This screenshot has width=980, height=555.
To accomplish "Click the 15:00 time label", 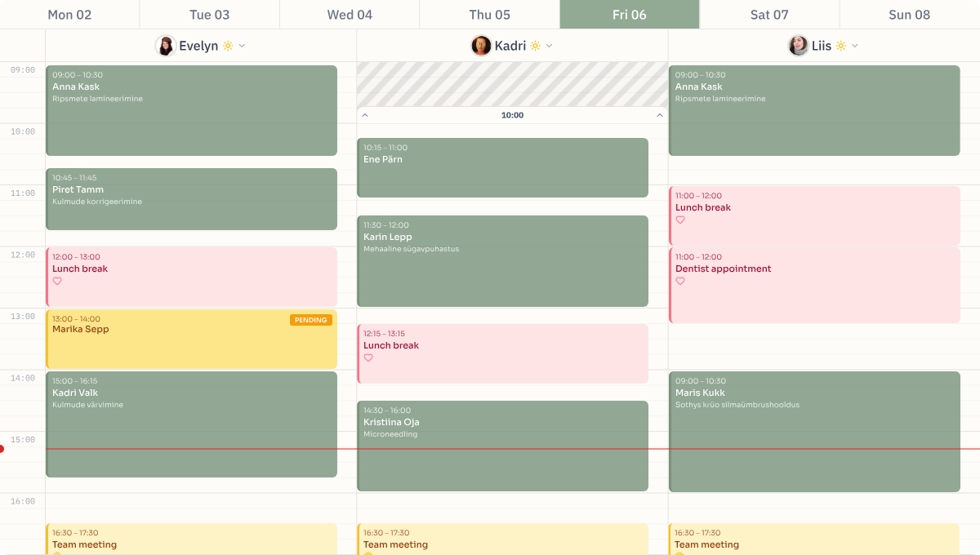I will tap(23, 440).
